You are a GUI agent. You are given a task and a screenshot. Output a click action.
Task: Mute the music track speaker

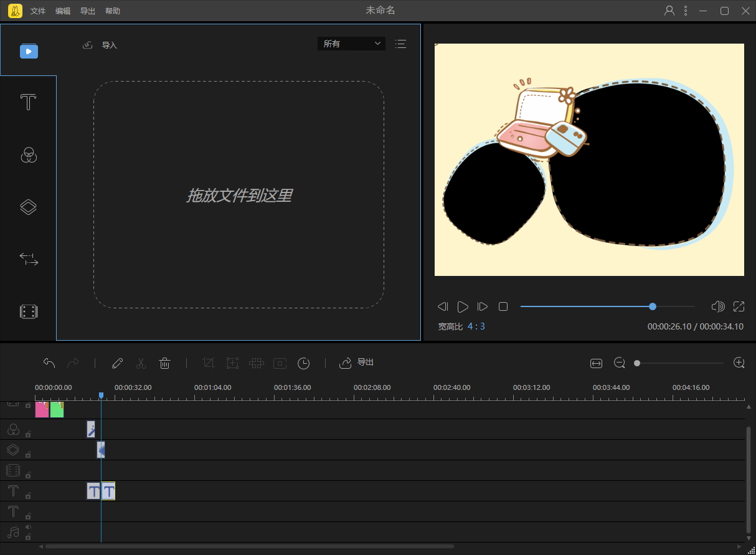pyautogui.click(x=28, y=528)
